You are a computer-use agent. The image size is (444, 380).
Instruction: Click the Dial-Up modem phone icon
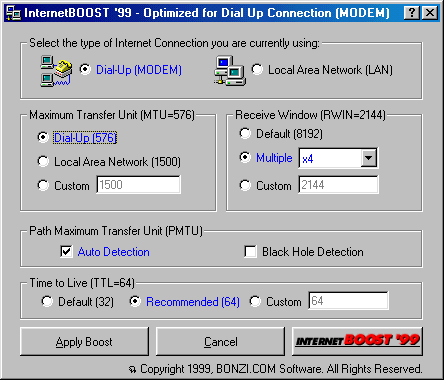(x=56, y=71)
